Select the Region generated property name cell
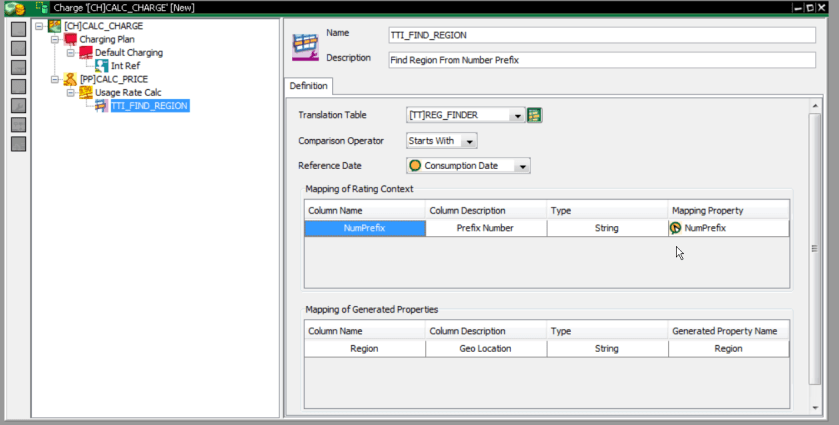This screenshot has width=839, height=425. 728,349
